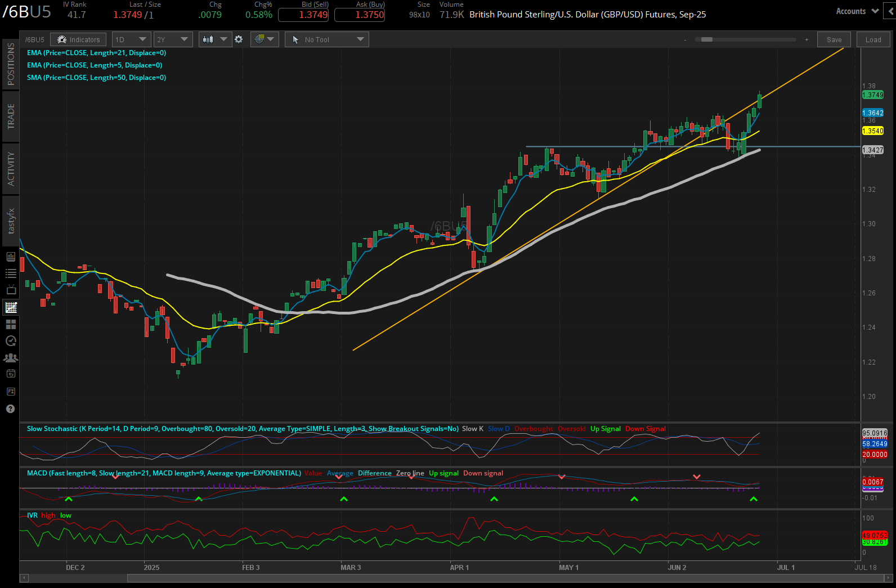
Task: Click the zoom in plus icon
Action: pos(807,39)
